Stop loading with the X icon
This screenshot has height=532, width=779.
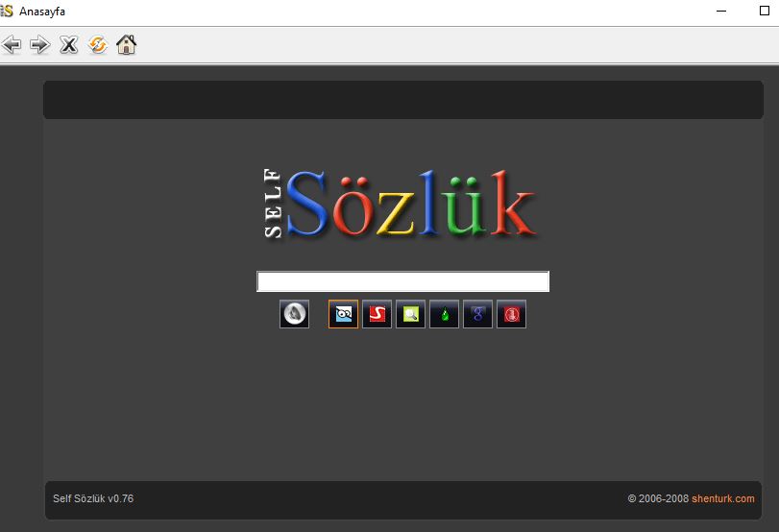(68, 45)
